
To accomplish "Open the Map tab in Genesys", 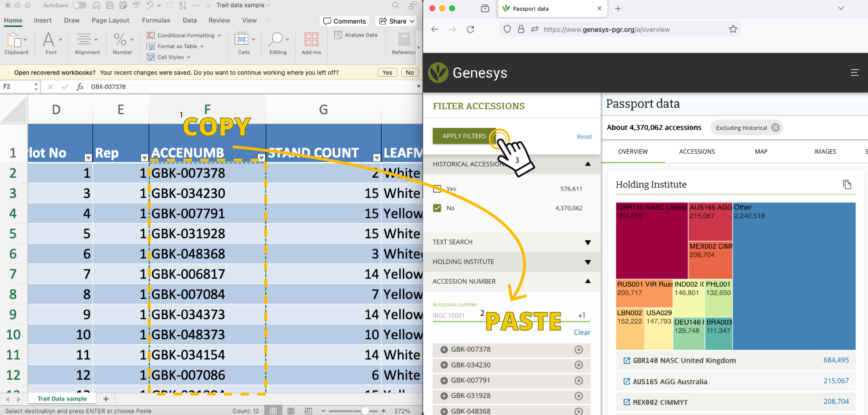I will click(761, 151).
